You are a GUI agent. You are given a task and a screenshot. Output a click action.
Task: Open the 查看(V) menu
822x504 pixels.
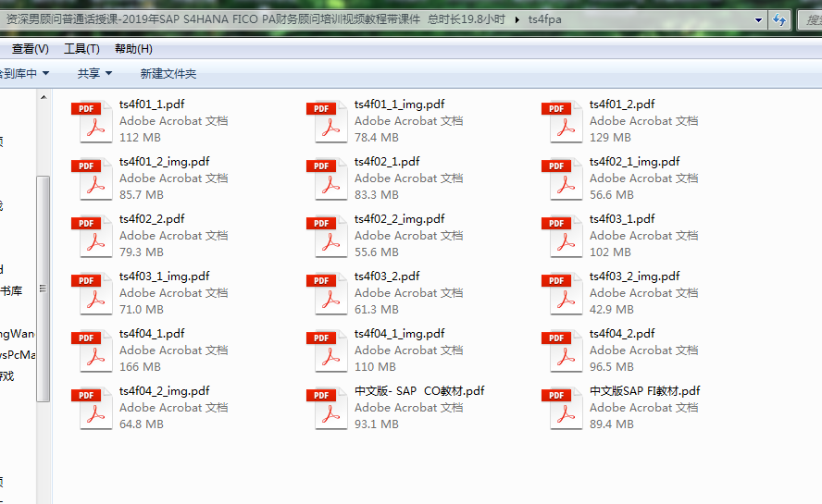point(30,48)
